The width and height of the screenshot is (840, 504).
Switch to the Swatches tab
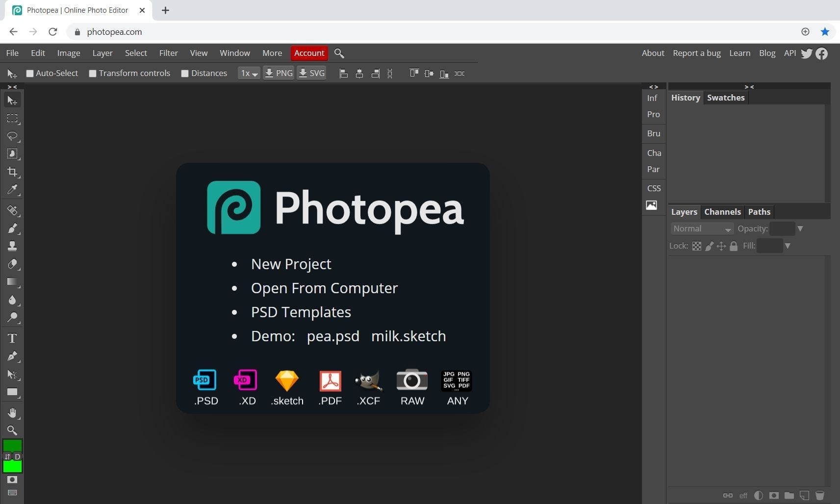click(726, 98)
